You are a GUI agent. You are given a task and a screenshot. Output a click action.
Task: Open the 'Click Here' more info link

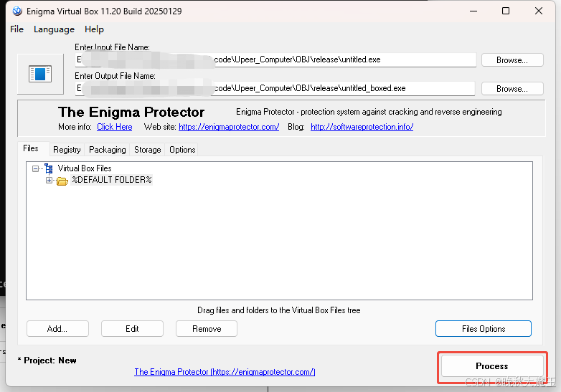(115, 127)
